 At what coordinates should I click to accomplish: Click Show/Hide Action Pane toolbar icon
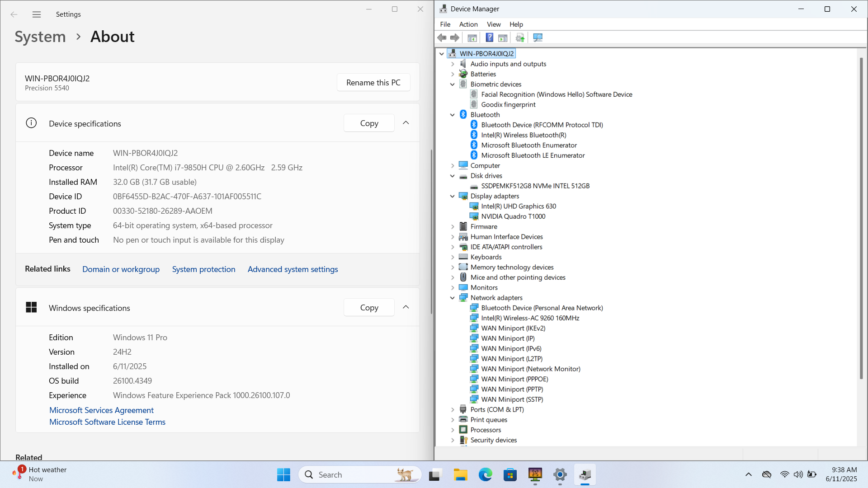click(503, 38)
